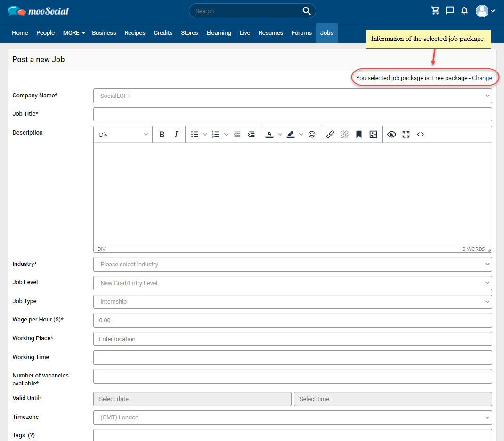
Task: Select the Jobs tab
Action: tap(326, 33)
